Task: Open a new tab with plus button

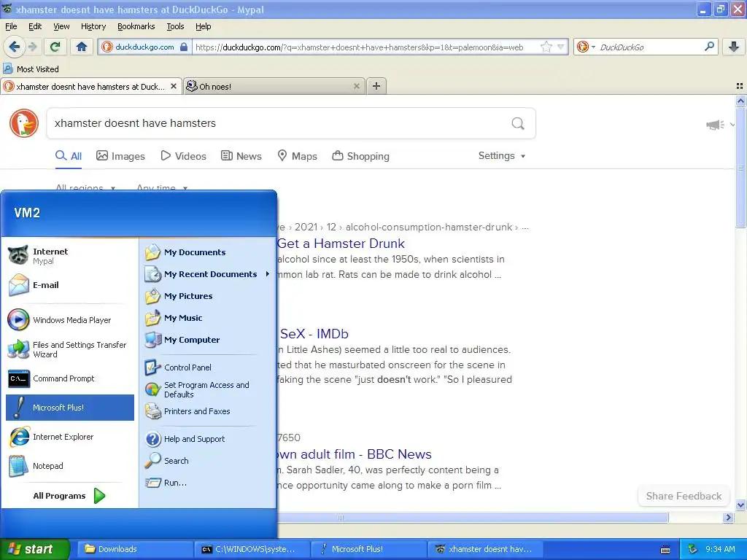Action: 376,86
